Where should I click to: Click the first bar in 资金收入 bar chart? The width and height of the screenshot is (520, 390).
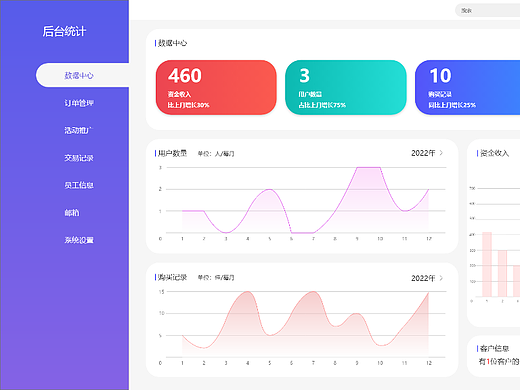tap(487, 264)
